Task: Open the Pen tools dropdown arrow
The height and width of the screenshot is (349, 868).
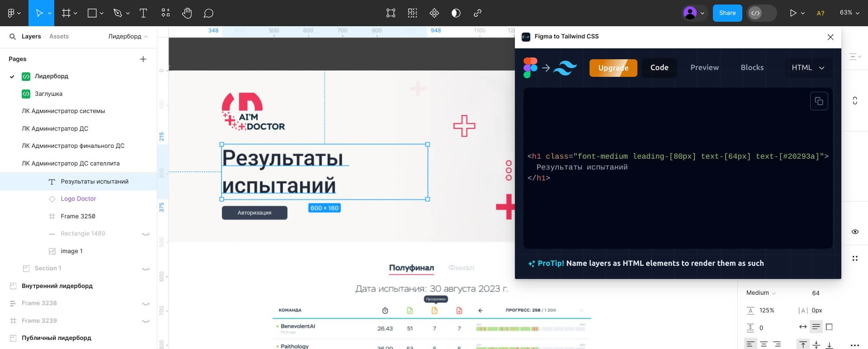Action: pos(128,14)
